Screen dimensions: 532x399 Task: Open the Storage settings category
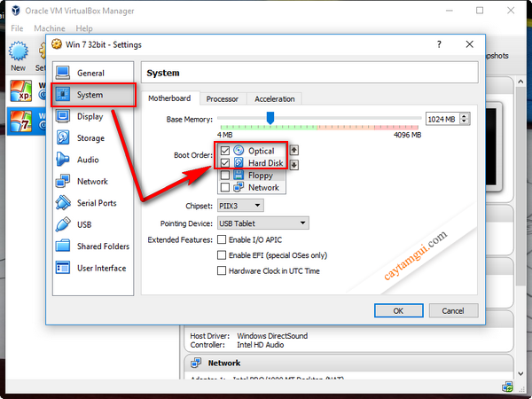point(93,138)
